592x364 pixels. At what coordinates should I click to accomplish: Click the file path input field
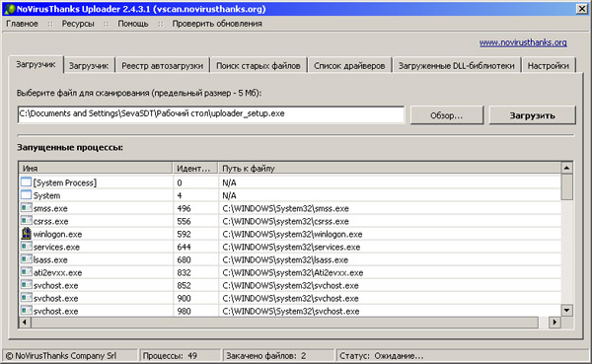click(x=211, y=114)
